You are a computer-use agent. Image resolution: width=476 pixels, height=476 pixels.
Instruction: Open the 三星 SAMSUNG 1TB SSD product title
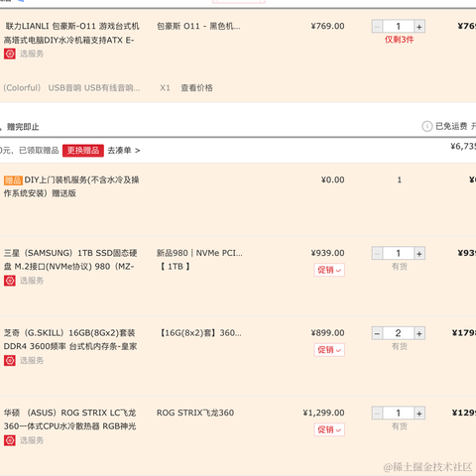pyautogui.click(x=70, y=260)
